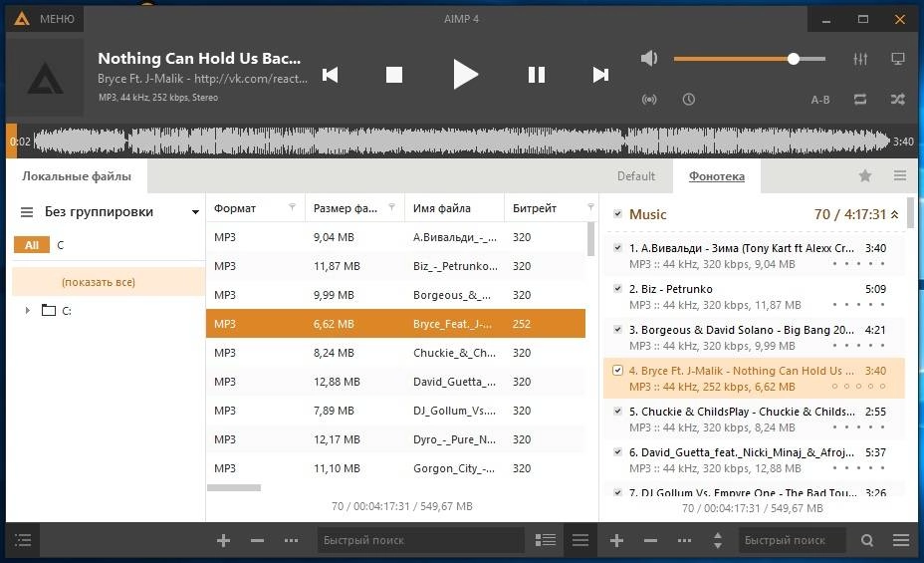The image size is (924, 563).
Task: Toggle library tree panel icon bottom-left
Action: click(22, 540)
